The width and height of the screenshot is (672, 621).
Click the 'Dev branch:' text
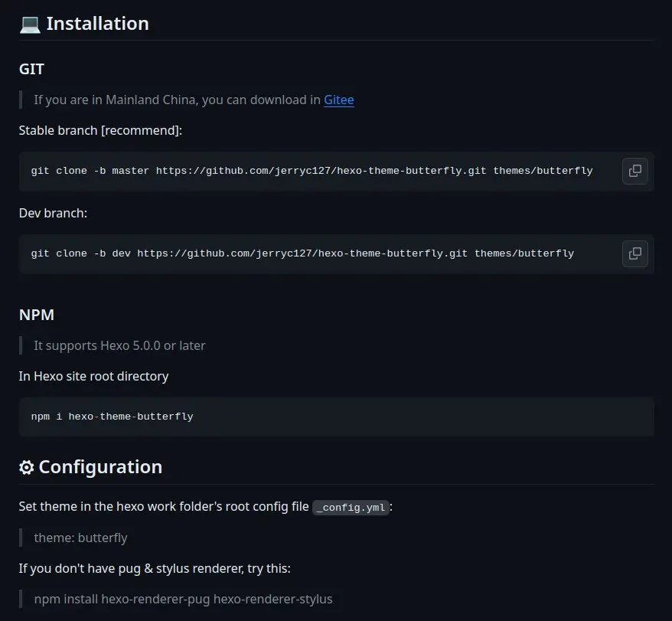point(53,213)
